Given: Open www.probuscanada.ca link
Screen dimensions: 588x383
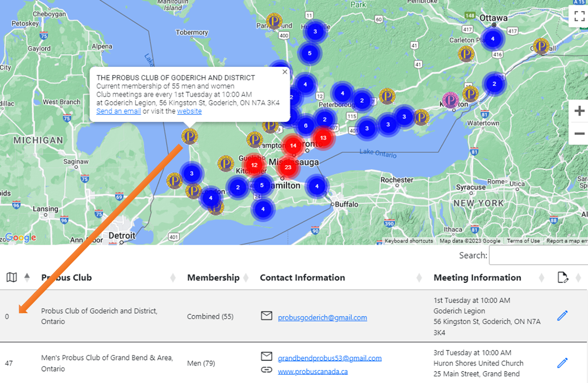Looking at the screenshot, I should [x=313, y=372].
